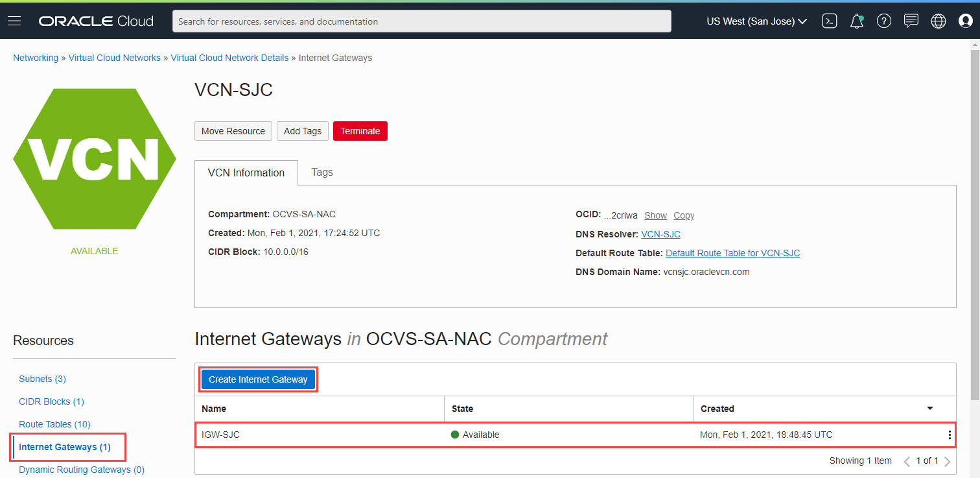Screen dimensions: 980x478
Task: Go to the Networking breadcrumb
Action: 36,58
